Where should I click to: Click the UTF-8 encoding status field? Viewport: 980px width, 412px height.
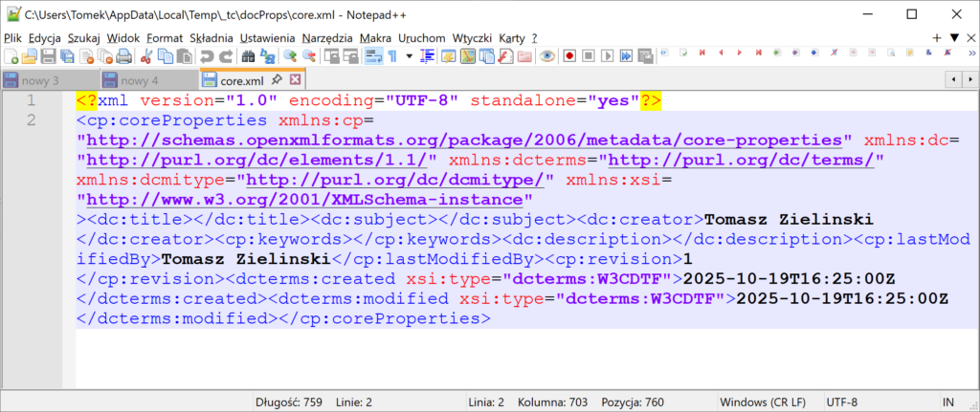842,402
